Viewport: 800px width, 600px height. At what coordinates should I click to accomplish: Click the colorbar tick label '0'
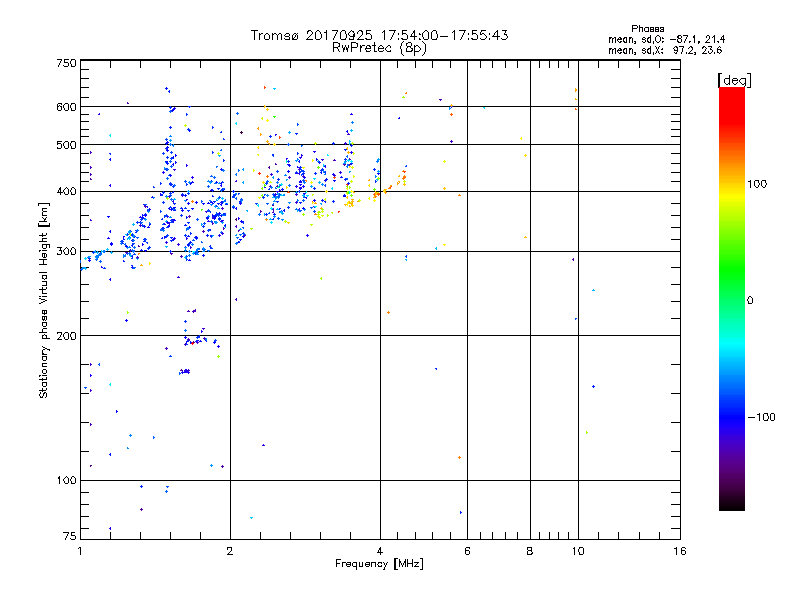coord(750,301)
